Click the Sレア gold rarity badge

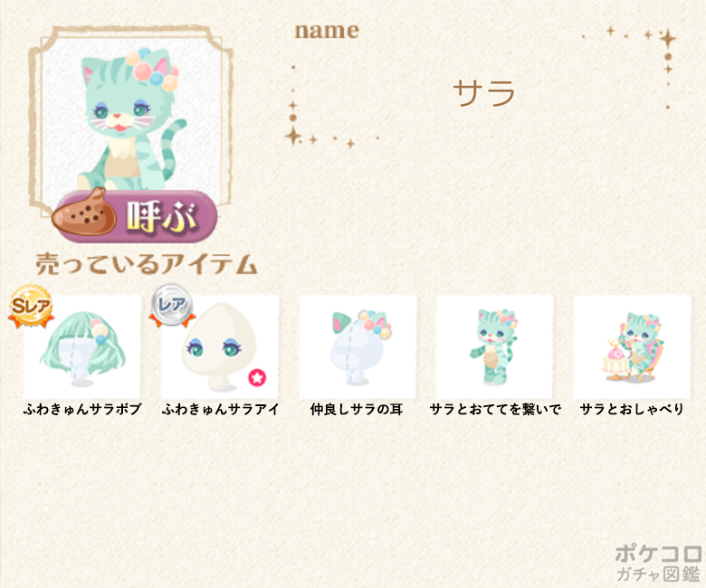coord(31,307)
